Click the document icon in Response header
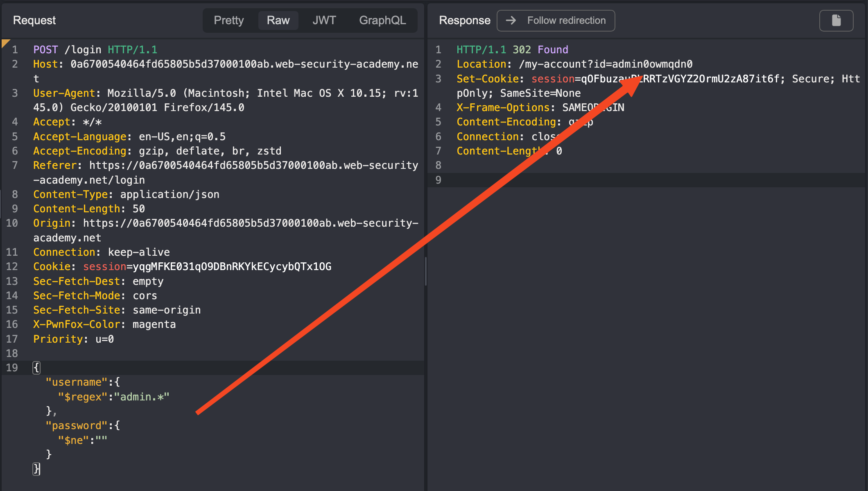The image size is (868, 491). pyautogui.click(x=836, y=20)
